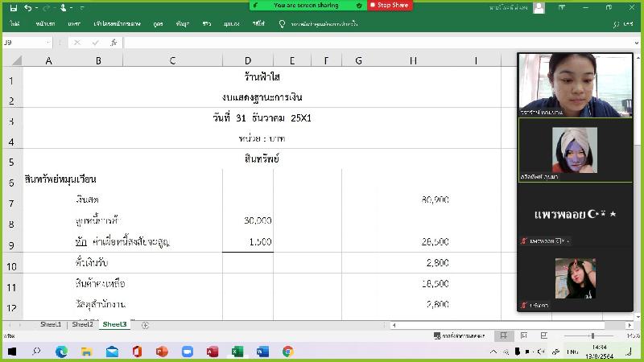Switch to the Sheet1 tab
This screenshot has width=644, height=362.
tap(51, 325)
